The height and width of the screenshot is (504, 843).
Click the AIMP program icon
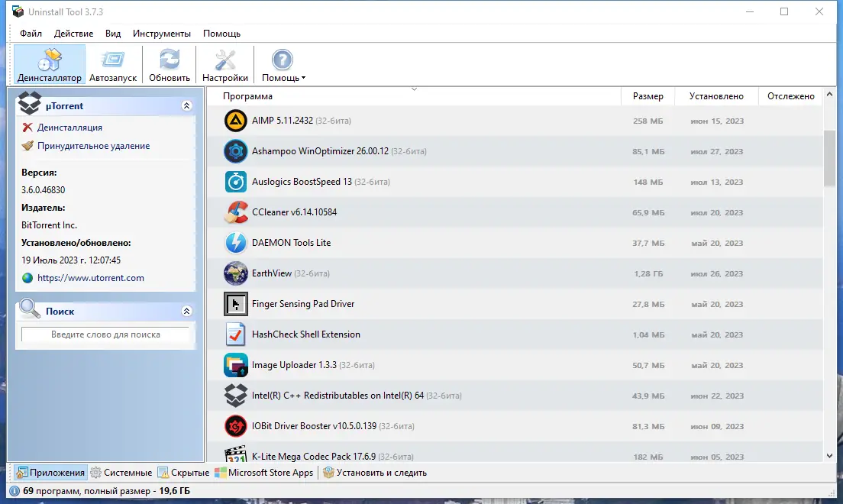pyautogui.click(x=235, y=121)
